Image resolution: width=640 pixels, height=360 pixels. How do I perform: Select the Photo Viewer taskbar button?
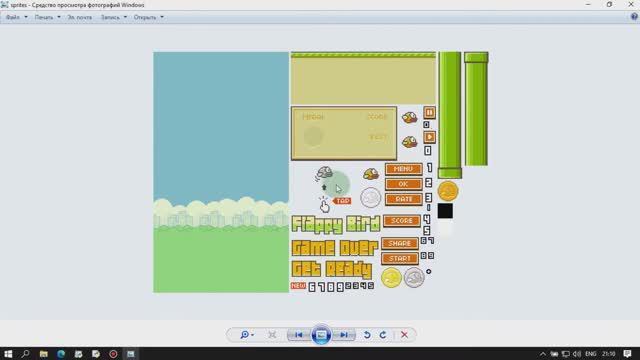click(131, 353)
